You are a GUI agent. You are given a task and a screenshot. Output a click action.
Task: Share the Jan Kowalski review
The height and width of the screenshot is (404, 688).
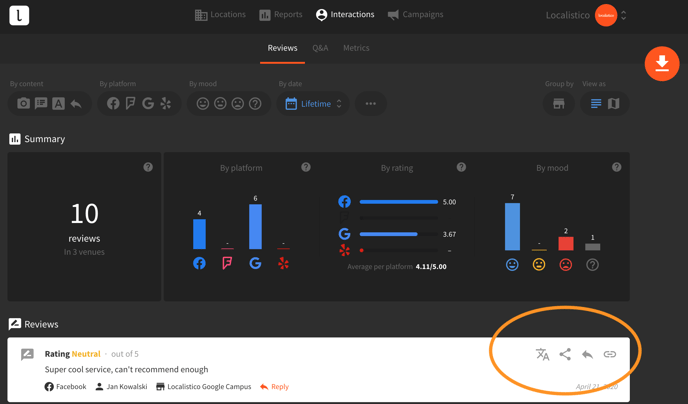[565, 354]
